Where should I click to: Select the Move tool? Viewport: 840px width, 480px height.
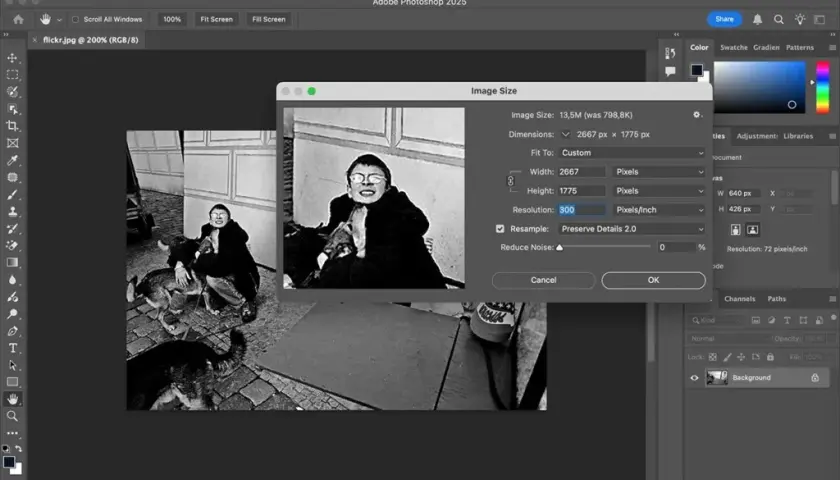(12, 58)
